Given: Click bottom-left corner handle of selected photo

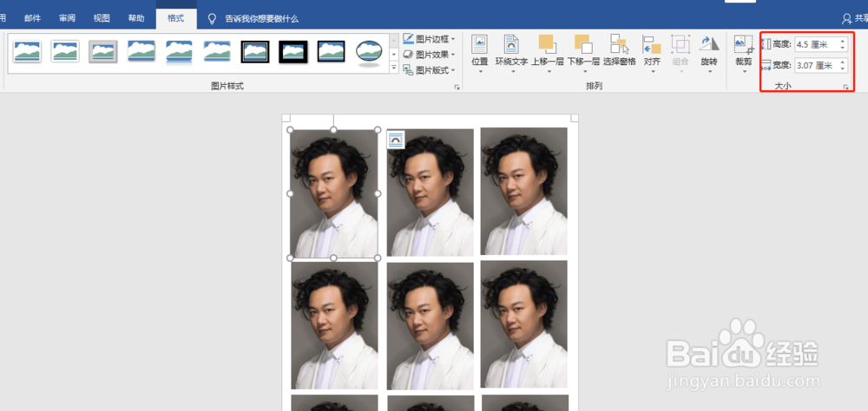Looking at the screenshot, I should point(290,258).
